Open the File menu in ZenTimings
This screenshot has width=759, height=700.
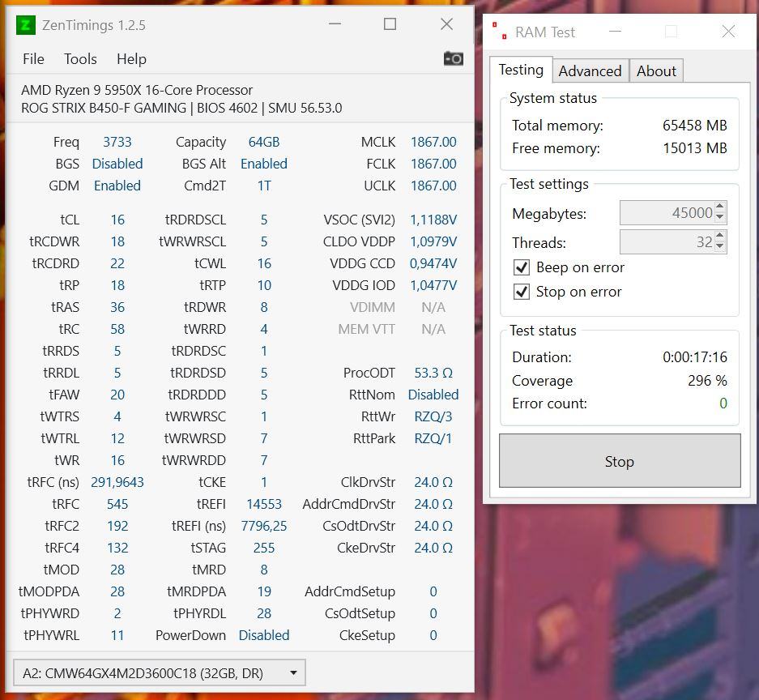tap(33, 59)
